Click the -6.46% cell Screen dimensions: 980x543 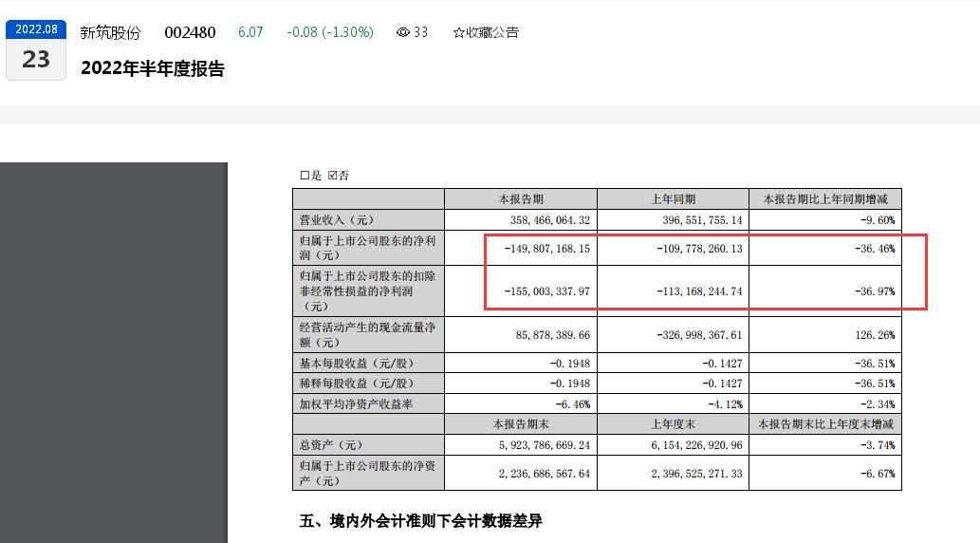click(x=573, y=404)
